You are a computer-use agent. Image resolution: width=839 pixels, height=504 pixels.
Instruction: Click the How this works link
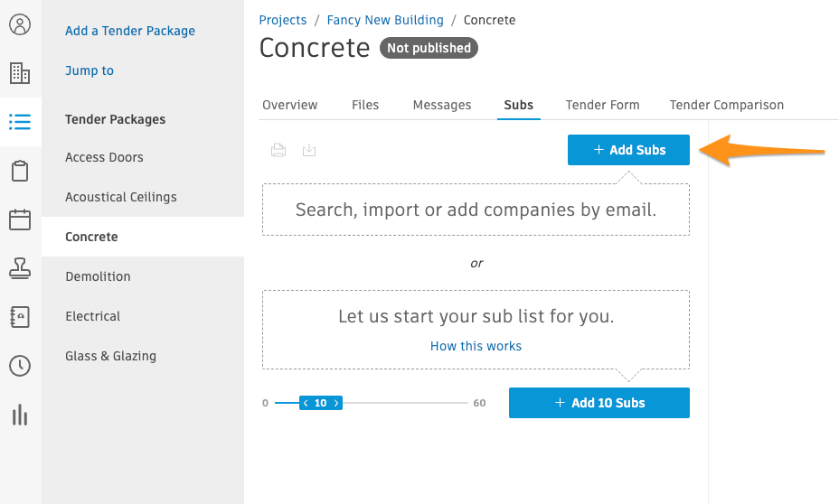(x=476, y=346)
